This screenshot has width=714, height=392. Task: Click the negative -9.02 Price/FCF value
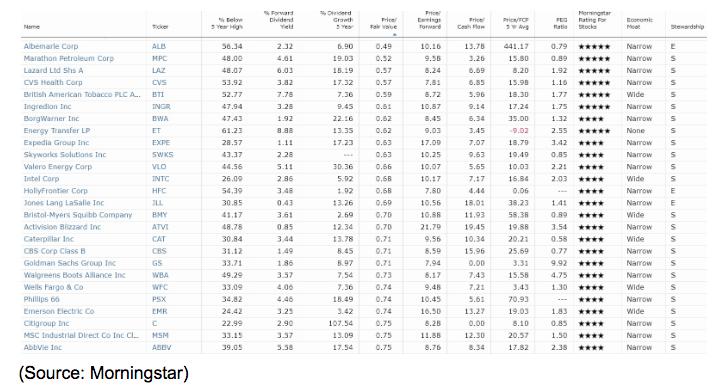519,131
